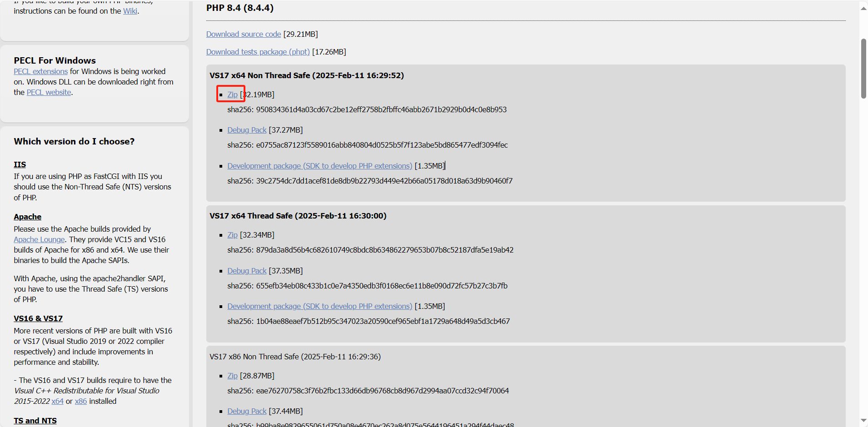Screen dimensions: 868x427
Task: Click VS17 x86 Non Thread Safe heading
Action: point(295,357)
